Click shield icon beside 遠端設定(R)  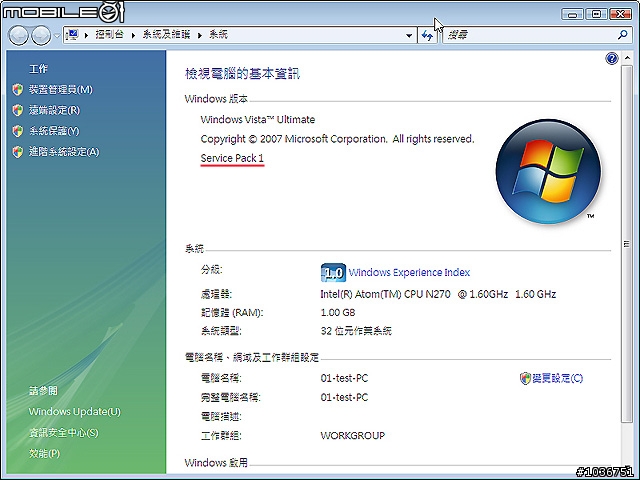[18, 110]
